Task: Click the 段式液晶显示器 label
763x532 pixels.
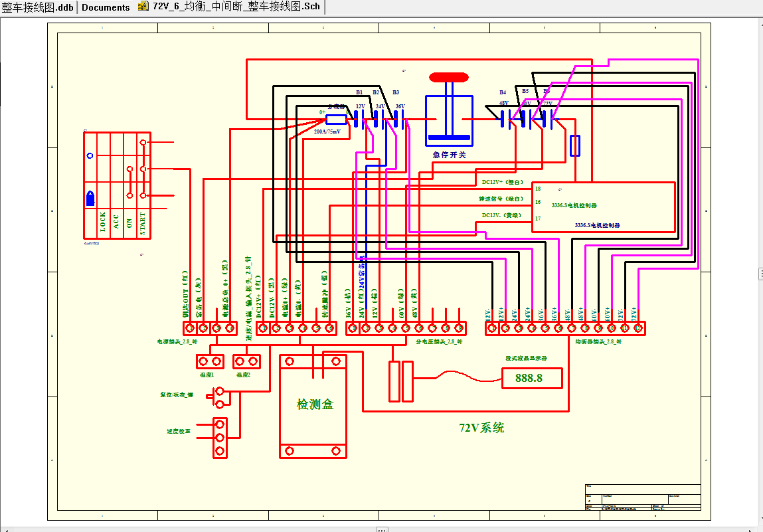Action: (526, 358)
